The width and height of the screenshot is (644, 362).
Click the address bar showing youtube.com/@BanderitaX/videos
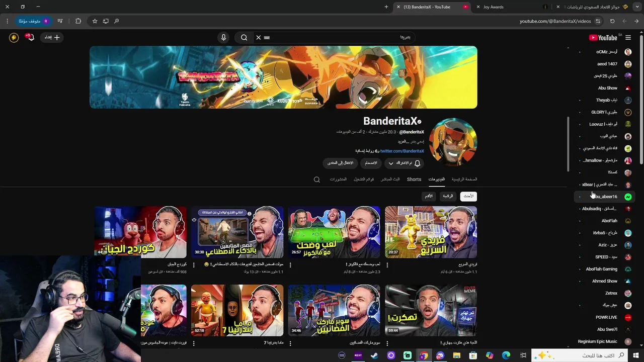tap(555, 21)
